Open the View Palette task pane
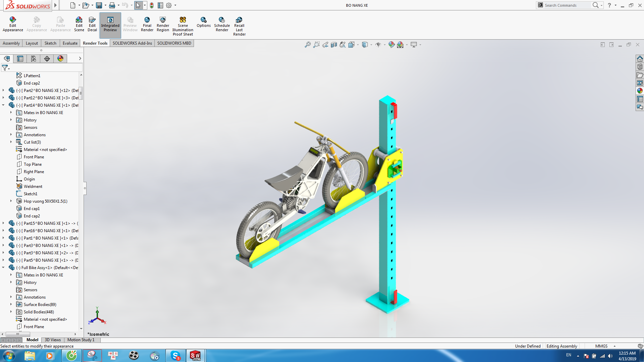Screen dimensions: 644x362 coord(640,83)
